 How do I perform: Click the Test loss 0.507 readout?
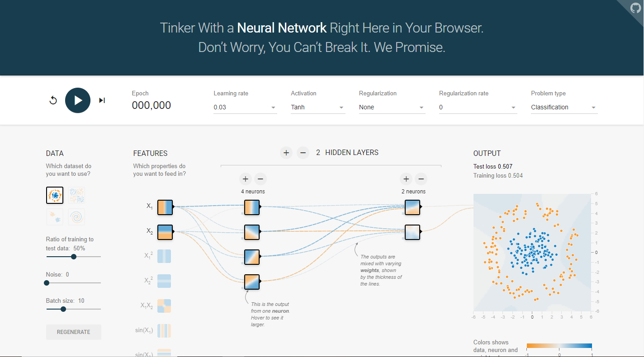point(493,166)
